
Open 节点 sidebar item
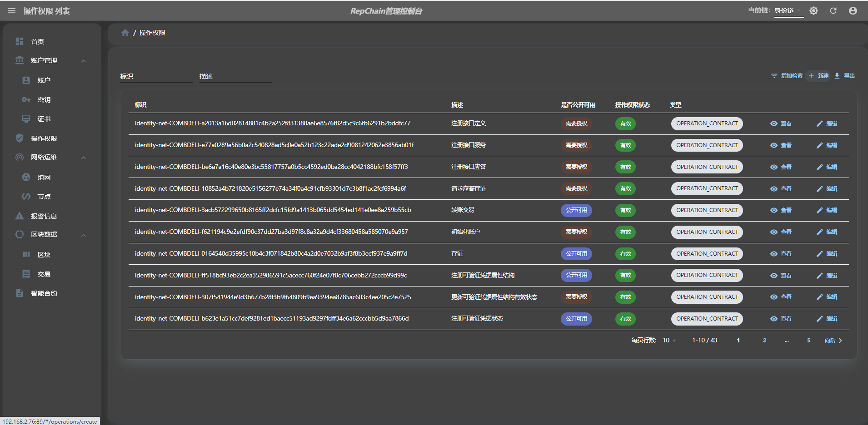52,197
